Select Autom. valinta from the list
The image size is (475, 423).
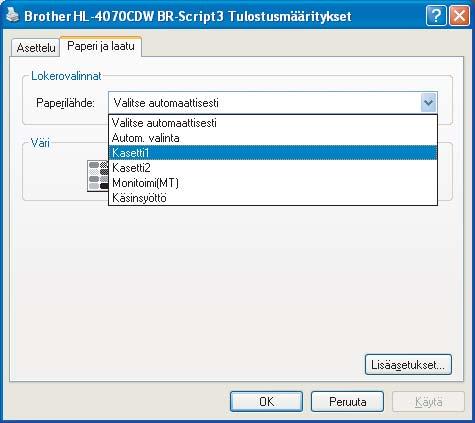tap(273, 138)
